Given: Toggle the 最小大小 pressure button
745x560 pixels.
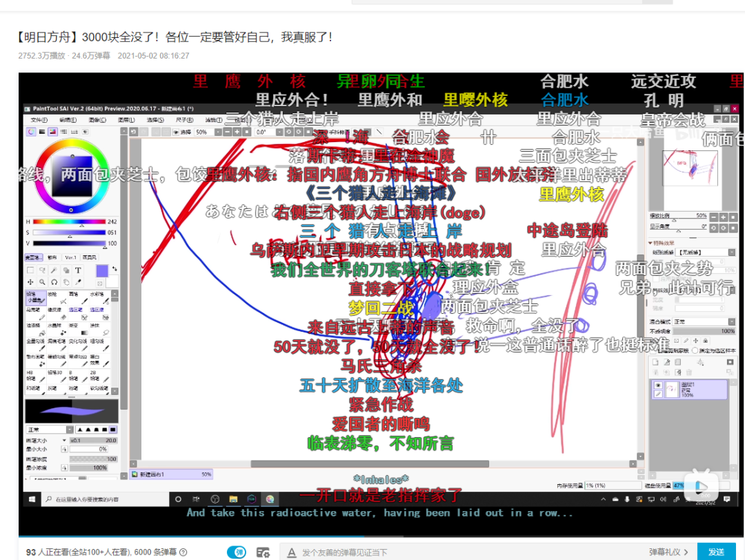Looking at the screenshot, I should click(64, 449).
